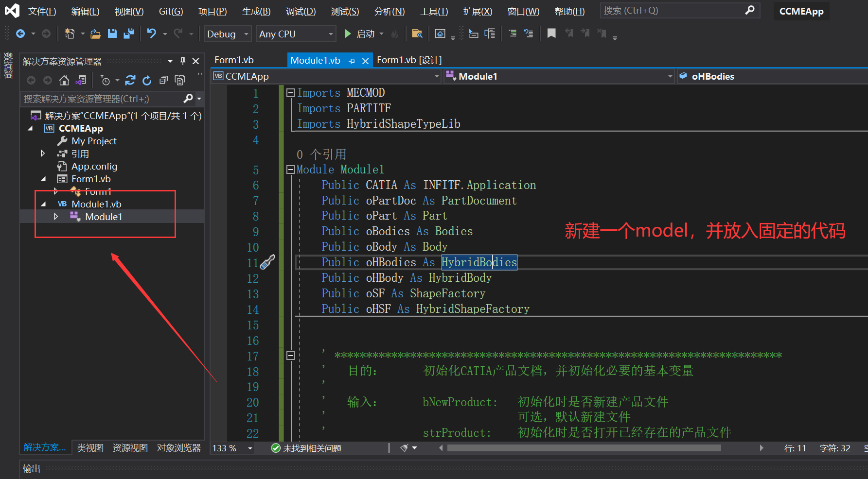Click the Show All Files icon
Screen dimensions: 868x479
tap(180, 80)
